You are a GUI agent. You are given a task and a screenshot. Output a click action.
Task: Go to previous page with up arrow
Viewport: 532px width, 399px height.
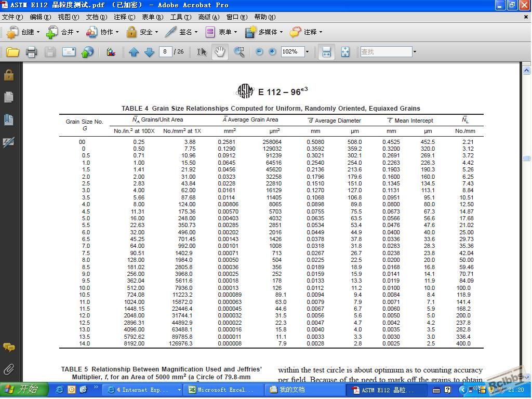click(x=134, y=52)
